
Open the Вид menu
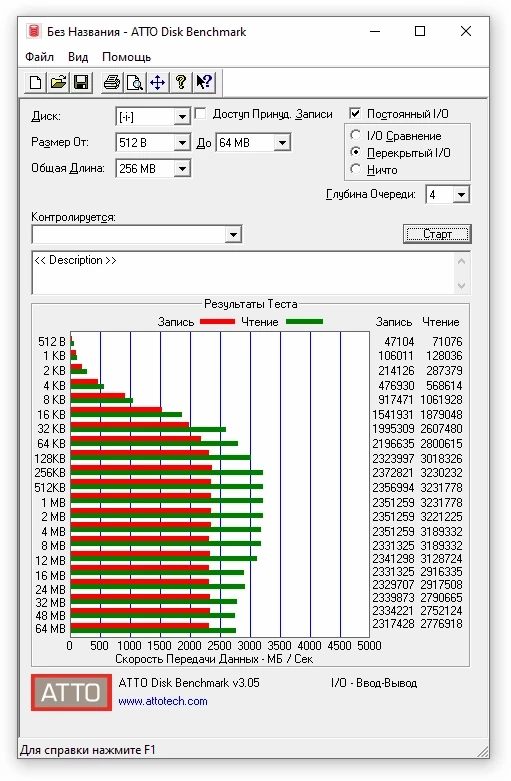78,57
